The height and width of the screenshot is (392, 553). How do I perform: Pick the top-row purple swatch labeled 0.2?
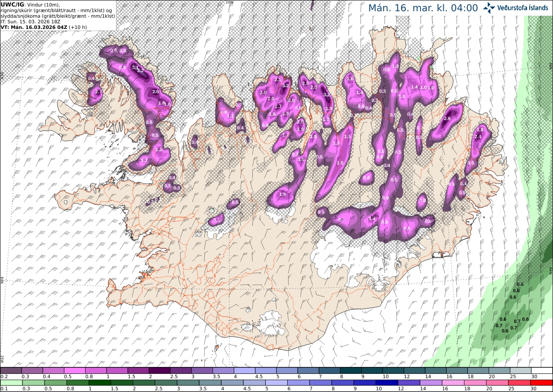pos(11,370)
